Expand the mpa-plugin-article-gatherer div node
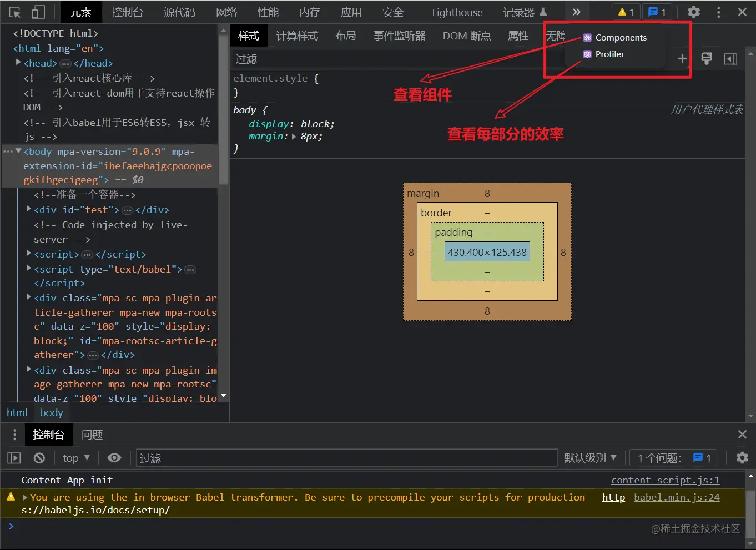Viewport: 756px width, 550px height. (x=29, y=297)
